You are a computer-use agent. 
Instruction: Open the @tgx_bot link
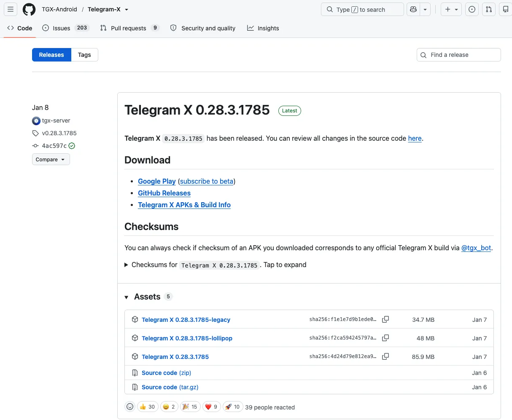coord(476,248)
